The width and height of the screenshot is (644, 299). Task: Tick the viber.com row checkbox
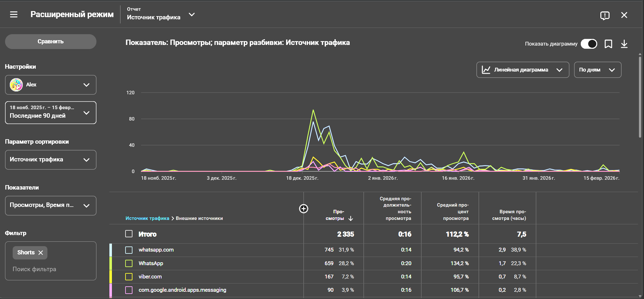point(129,277)
